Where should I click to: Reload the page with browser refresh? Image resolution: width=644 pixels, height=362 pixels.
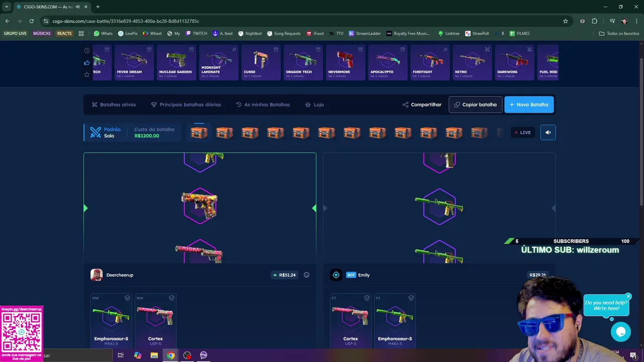click(x=31, y=21)
